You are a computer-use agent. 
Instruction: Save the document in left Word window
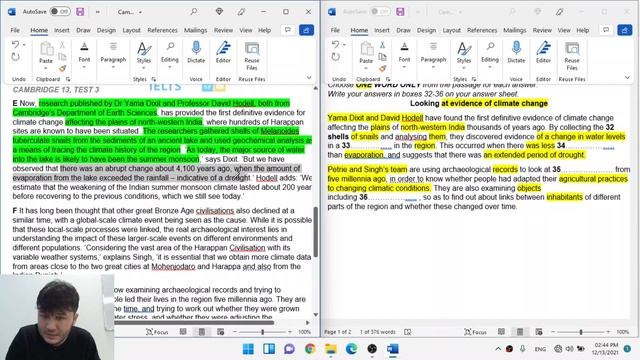(80, 11)
